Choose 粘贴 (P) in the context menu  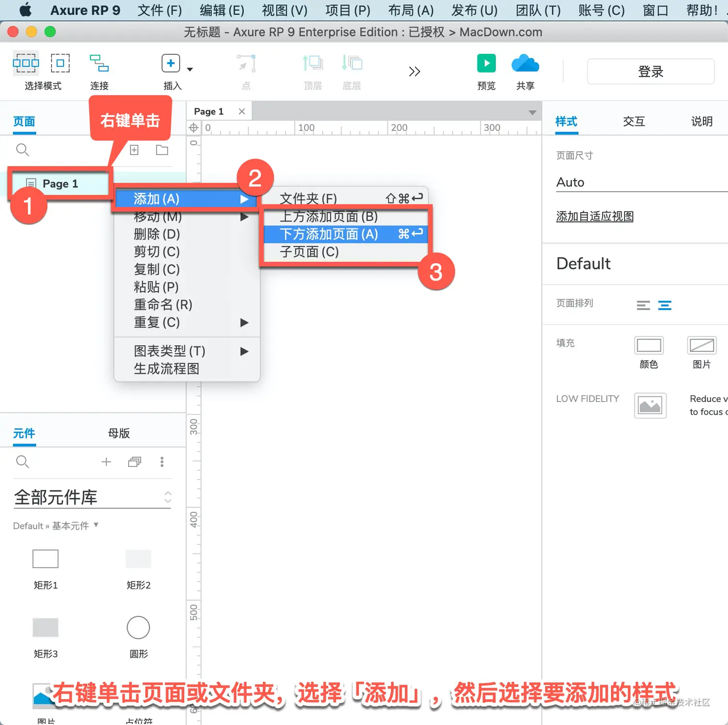pos(187,287)
